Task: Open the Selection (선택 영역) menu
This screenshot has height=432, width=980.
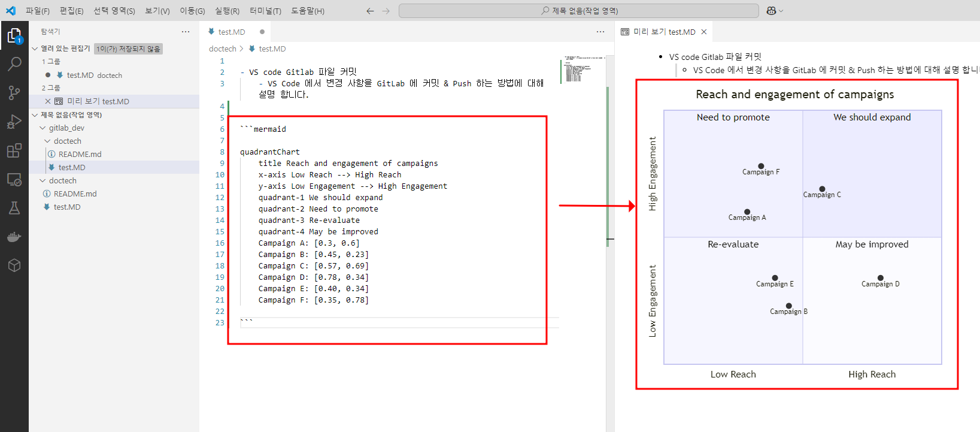Action: (114, 11)
